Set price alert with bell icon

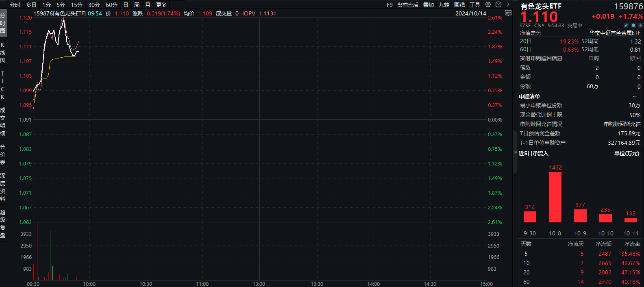tap(633, 25)
